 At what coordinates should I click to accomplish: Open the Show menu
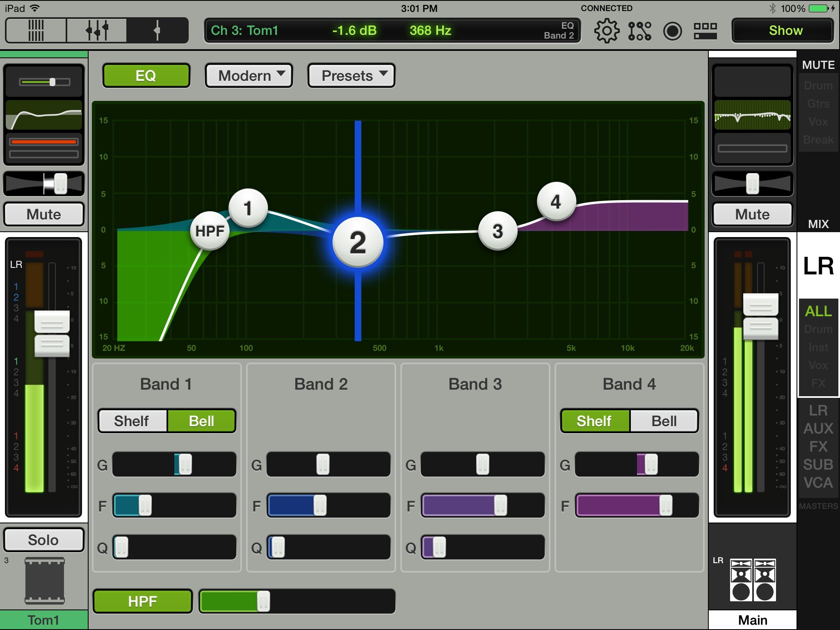coord(783,30)
